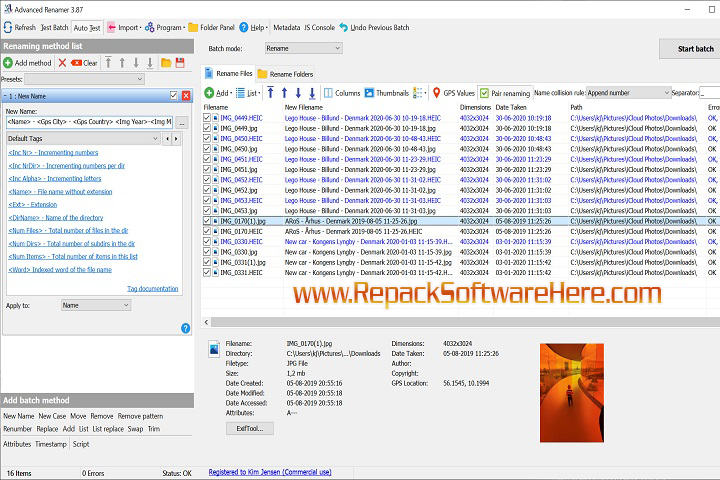Screen dimensions: 720x480
Task: Move selected file up in list
Action: coord(284,93)
